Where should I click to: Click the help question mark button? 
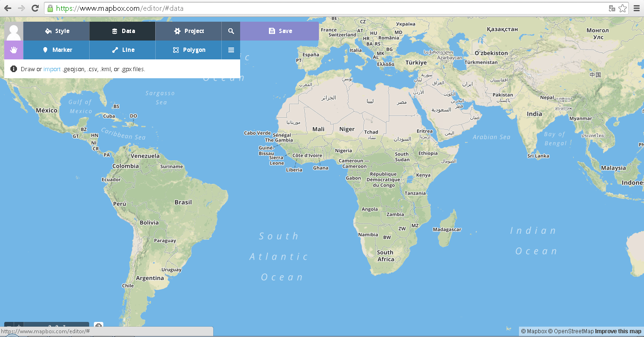pos(98,326)
